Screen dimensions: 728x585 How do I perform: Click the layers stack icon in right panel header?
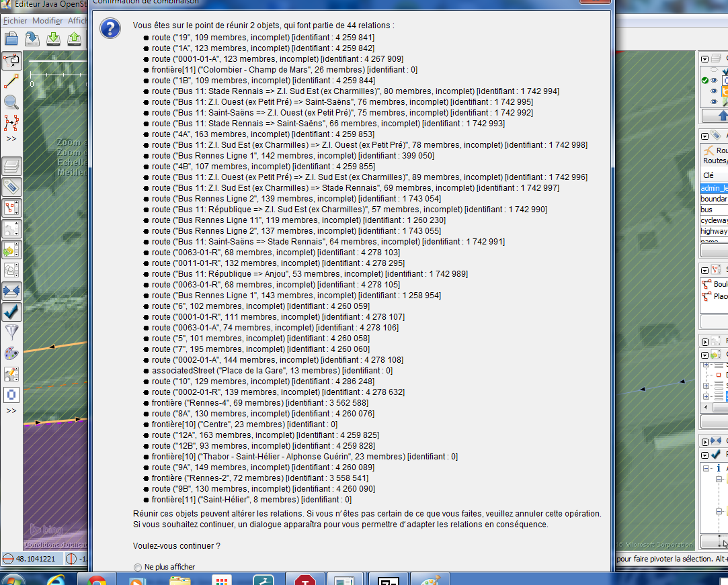tap(716, 58)
